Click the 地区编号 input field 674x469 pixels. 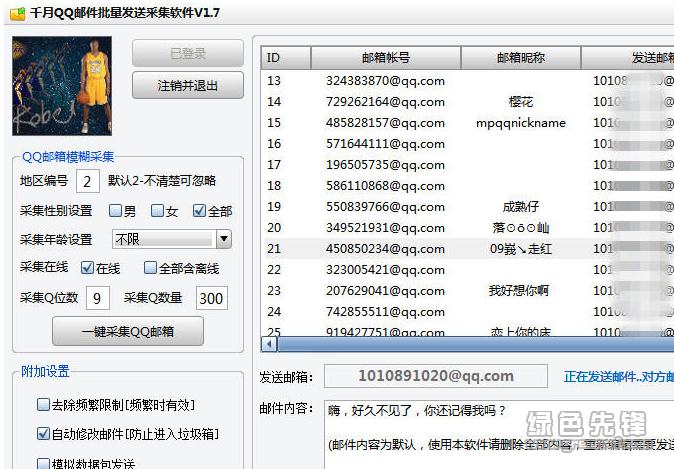(x=87, y=181)
